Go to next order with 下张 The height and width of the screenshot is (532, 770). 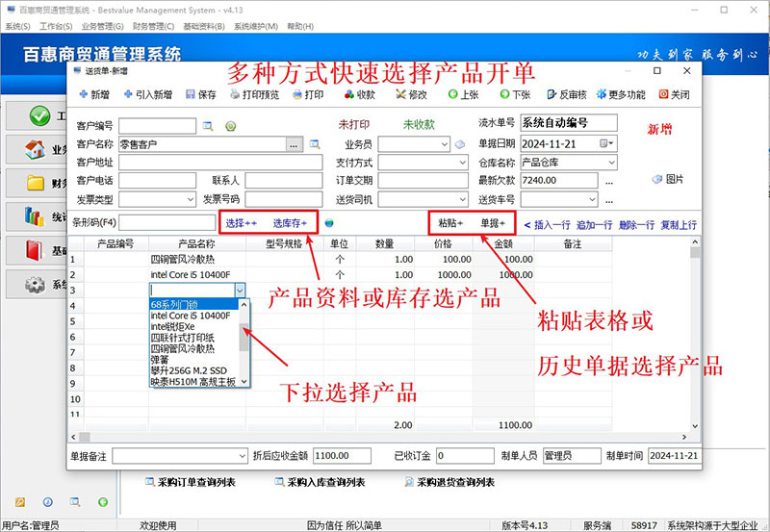tap(515, 94)
